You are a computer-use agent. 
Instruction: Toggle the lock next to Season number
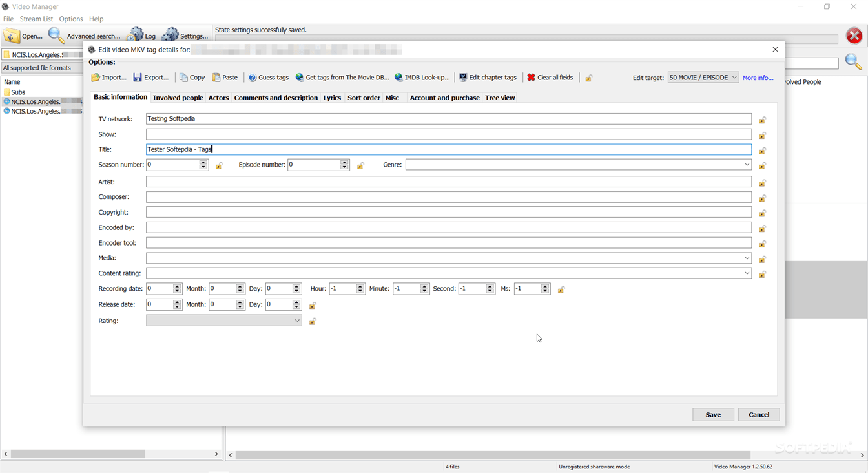[219, 165]
